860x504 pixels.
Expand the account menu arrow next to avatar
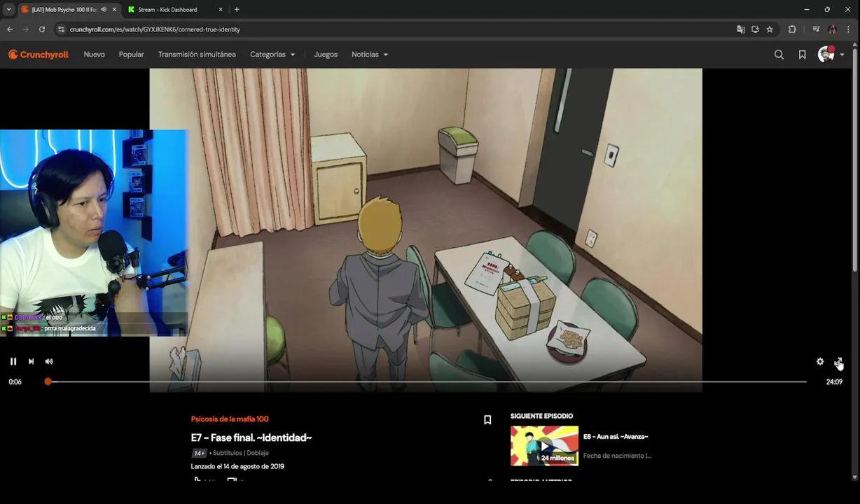[x=842, y=55]
